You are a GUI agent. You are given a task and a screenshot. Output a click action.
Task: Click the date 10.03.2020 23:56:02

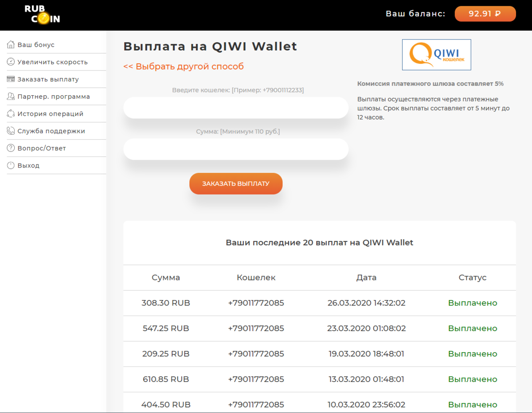pos(366,405)
